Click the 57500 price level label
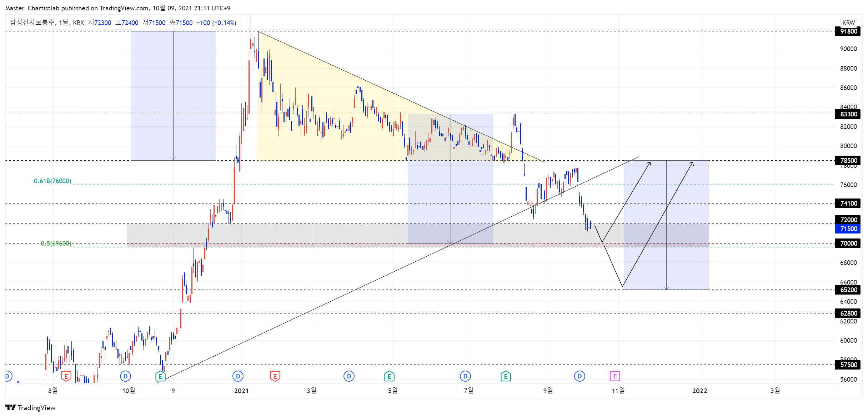868x417 pixels. tap(848, 365)
